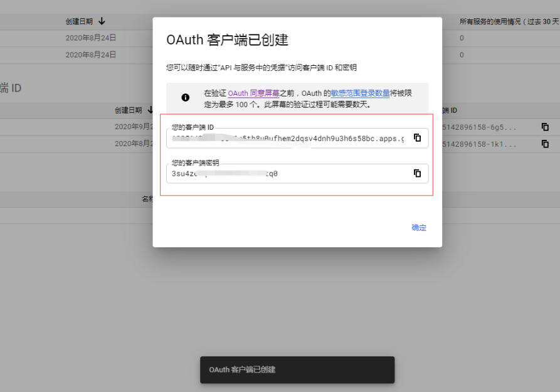Screen dimensions: 560x392
Task: Click the lower 2020年8月24日 row date
Action: (91, 55)
